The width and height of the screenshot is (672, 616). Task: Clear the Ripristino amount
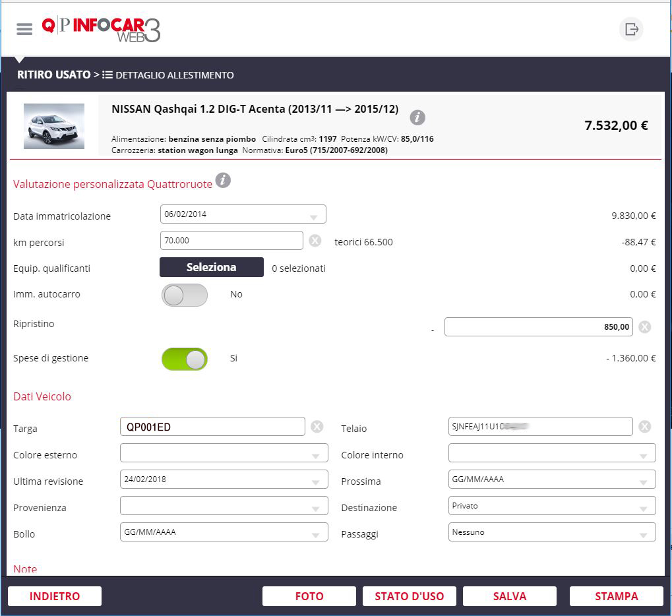pos(644,327)
